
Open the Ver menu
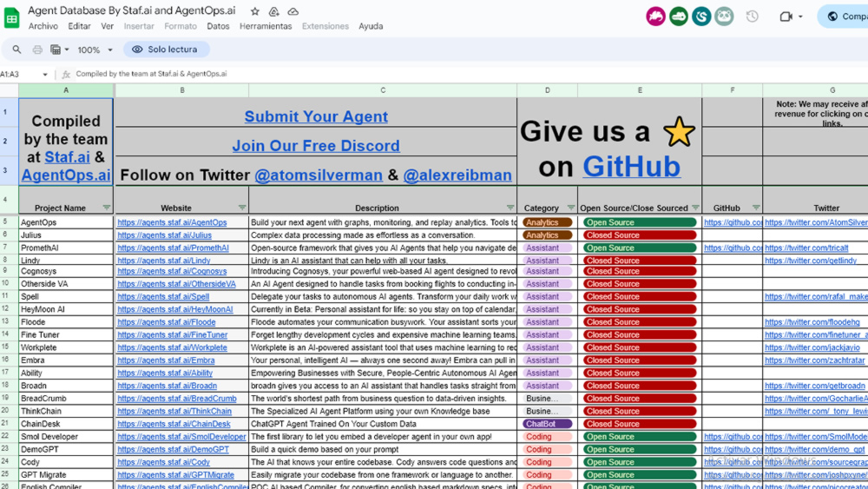(x=107, y=26)
